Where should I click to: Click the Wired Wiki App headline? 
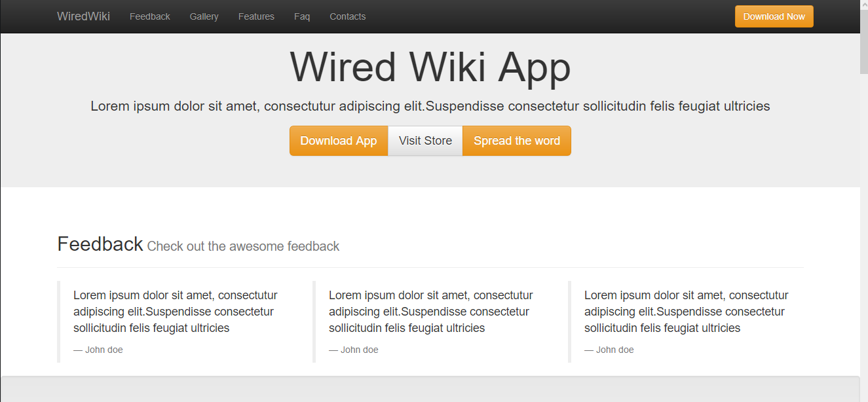(430, 67)
